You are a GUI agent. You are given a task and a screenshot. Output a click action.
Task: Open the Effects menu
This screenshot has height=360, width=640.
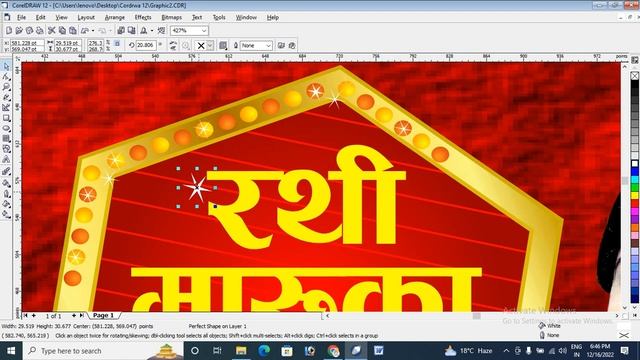(143, 18)
